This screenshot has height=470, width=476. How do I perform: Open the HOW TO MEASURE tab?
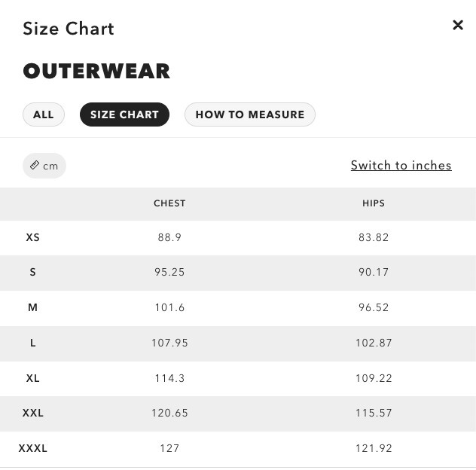(250, 114)
